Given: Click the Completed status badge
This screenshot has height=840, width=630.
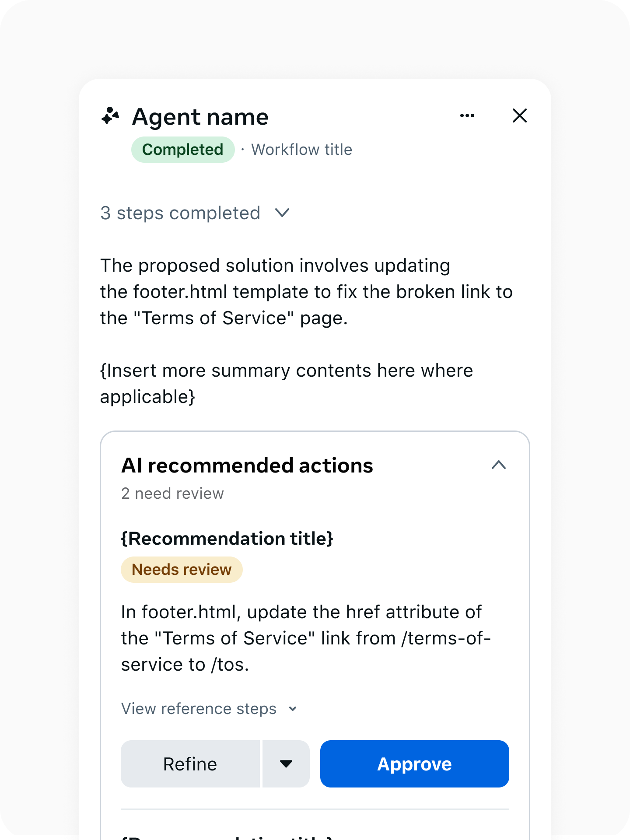Looking at the screenshot, I should point(183,150).
